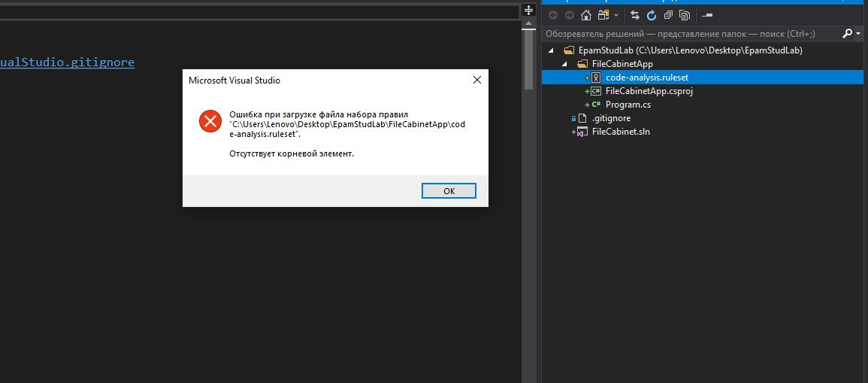Click the ruleset file icon
The height and width of the screenshot is (383, 868).
(x=596, y=78)
